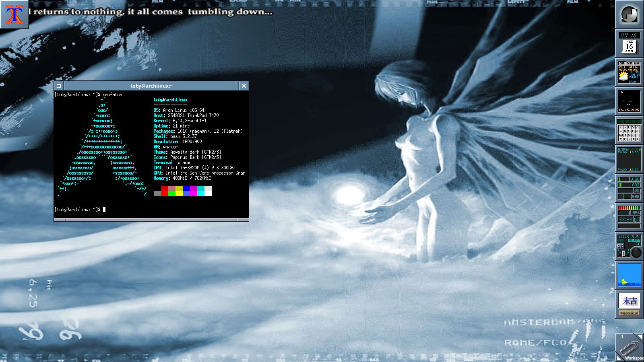
Task: Switch weather dockapp to CUR view
Action: 622,63
